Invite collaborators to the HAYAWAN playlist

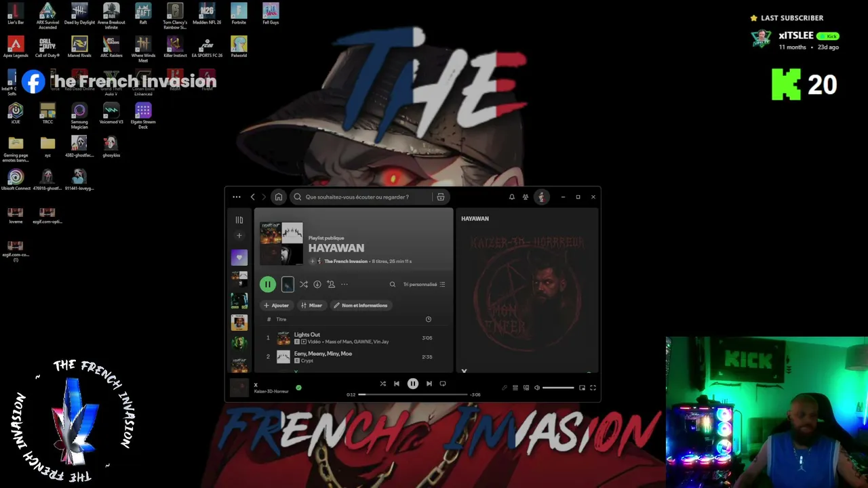331,285
